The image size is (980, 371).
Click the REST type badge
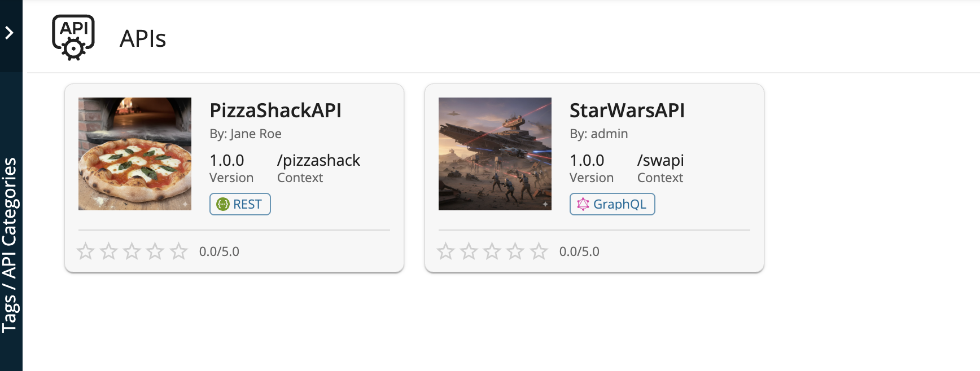pyautogui.click(x=240, y=204)
